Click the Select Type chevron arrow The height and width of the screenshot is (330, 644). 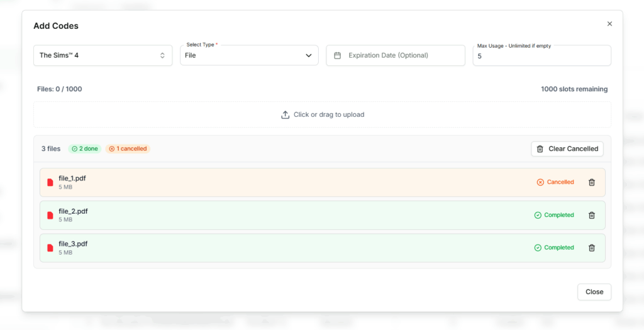click(309, 55)
